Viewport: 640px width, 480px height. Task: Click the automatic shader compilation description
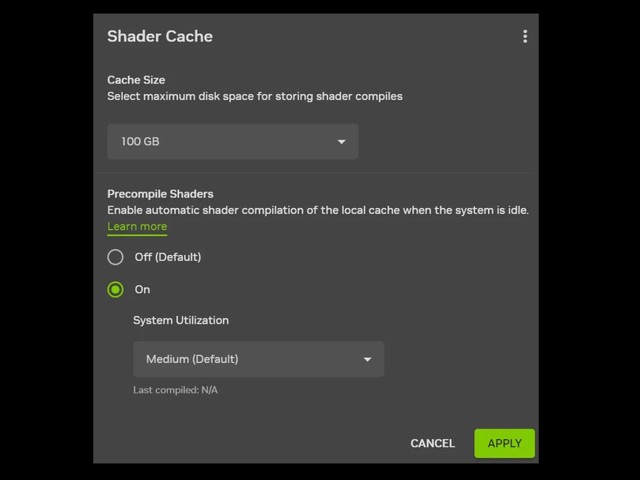[318, 211]
